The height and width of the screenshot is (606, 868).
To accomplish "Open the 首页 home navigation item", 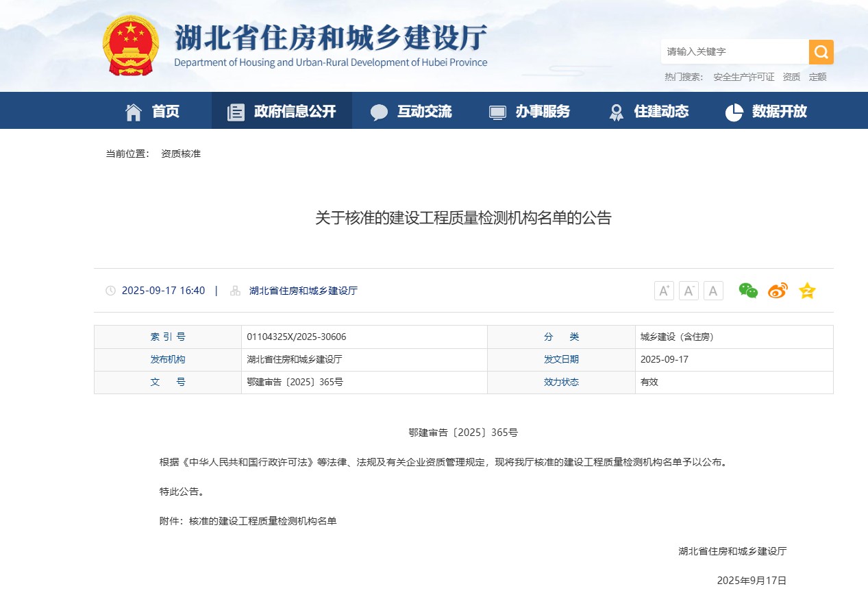I will click(153, 111).
